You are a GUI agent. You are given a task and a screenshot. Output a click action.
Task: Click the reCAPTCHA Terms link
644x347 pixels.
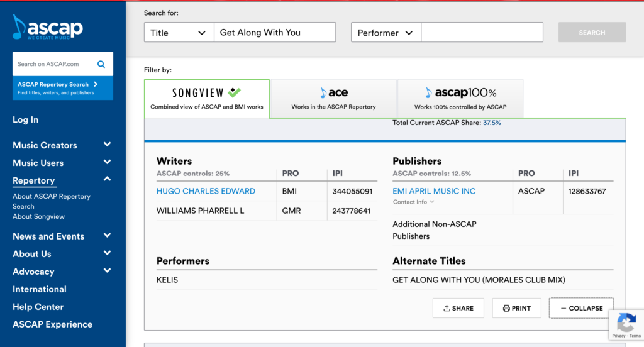pyautogui.click(x=635, y=336)
